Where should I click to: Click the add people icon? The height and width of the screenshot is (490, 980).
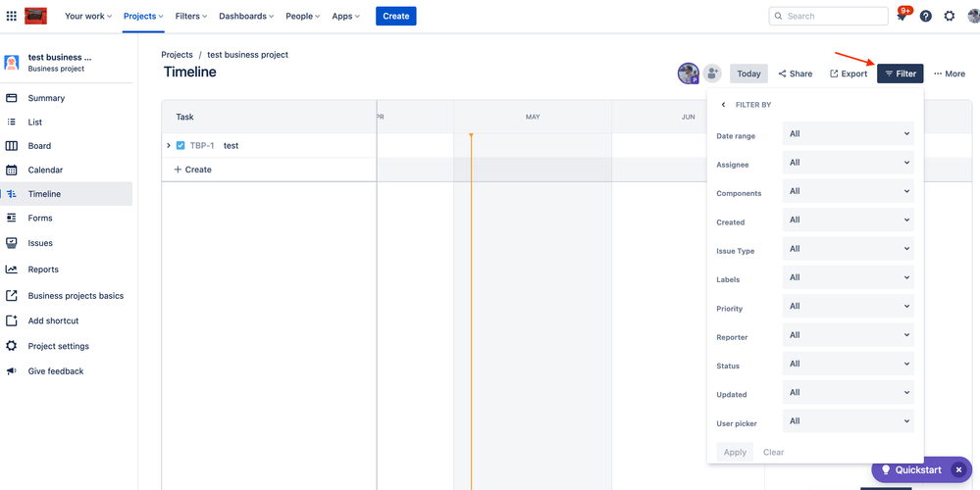point(712,73)
